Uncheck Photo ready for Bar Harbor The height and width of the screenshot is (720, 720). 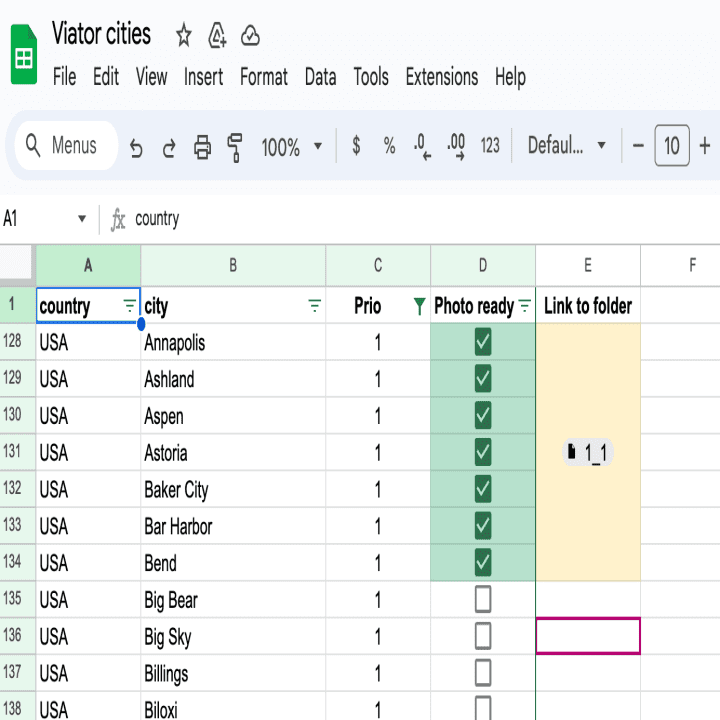coord(483,525)
